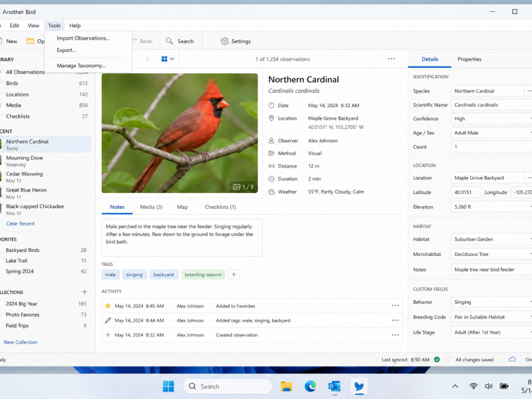Open options for Added tags activity
The width and height of the screenshot is (532, 399).
[x=395, y=321]
